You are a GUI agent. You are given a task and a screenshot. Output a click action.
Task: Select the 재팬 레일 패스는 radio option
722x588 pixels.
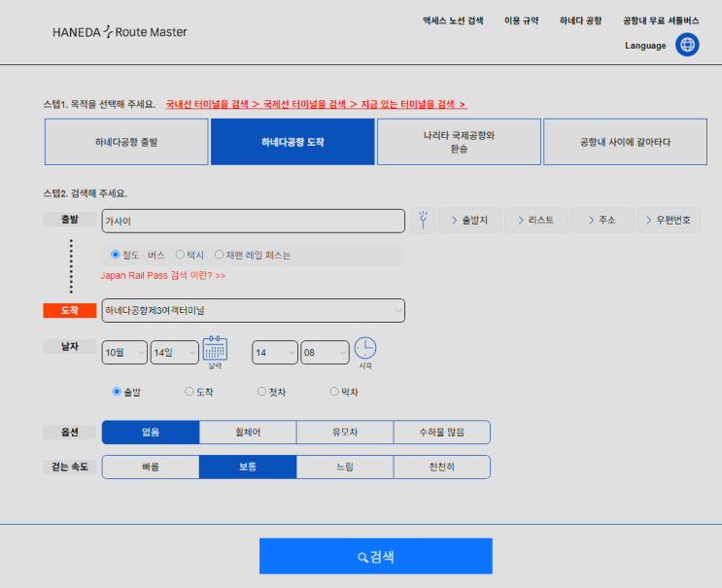click(x=219, y=255)
